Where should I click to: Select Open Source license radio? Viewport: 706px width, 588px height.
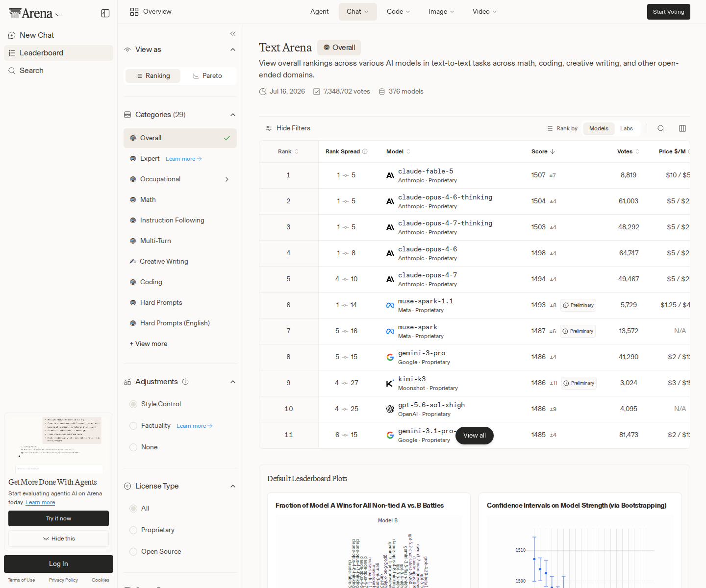(133, 552)
